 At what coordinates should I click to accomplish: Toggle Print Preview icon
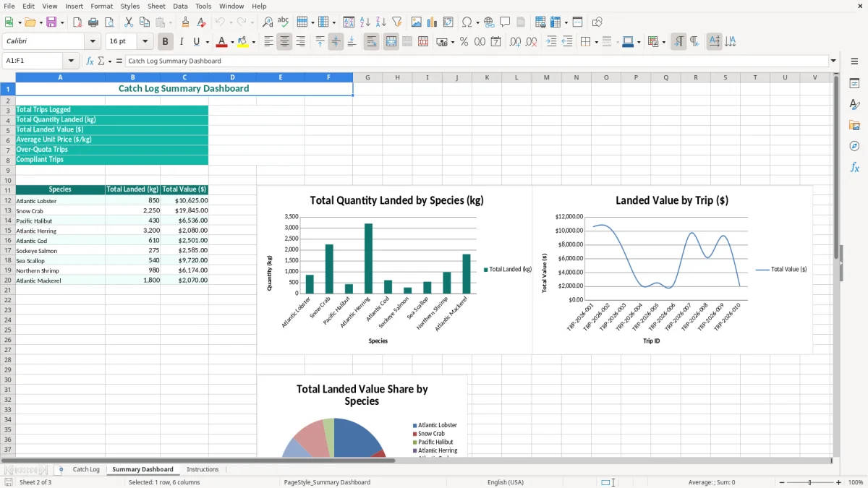[109, 22]
